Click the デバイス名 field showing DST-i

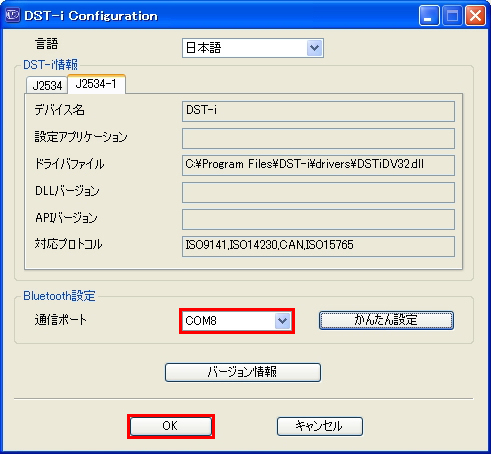point(318,111)
